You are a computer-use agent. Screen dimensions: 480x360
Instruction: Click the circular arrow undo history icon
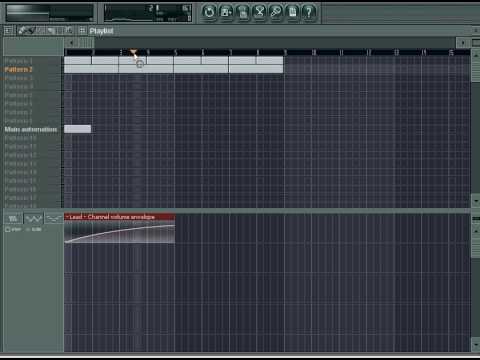209,12
